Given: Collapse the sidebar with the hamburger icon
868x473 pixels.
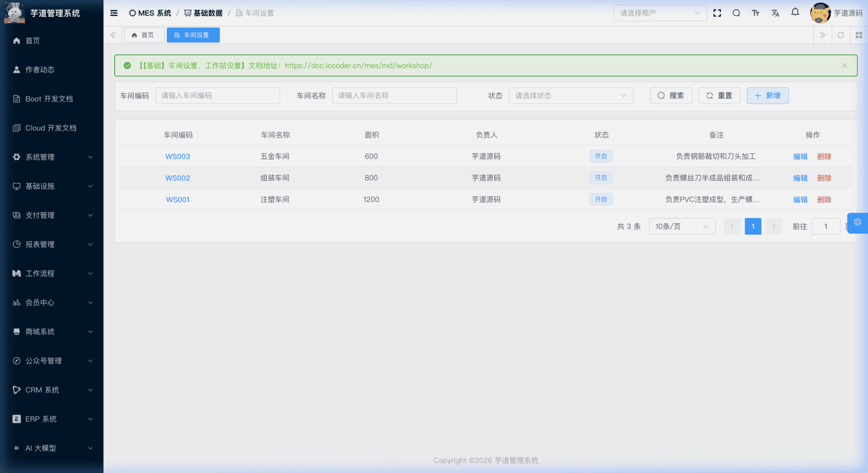Looking at the screenshot, I should (x=114, y=13).
